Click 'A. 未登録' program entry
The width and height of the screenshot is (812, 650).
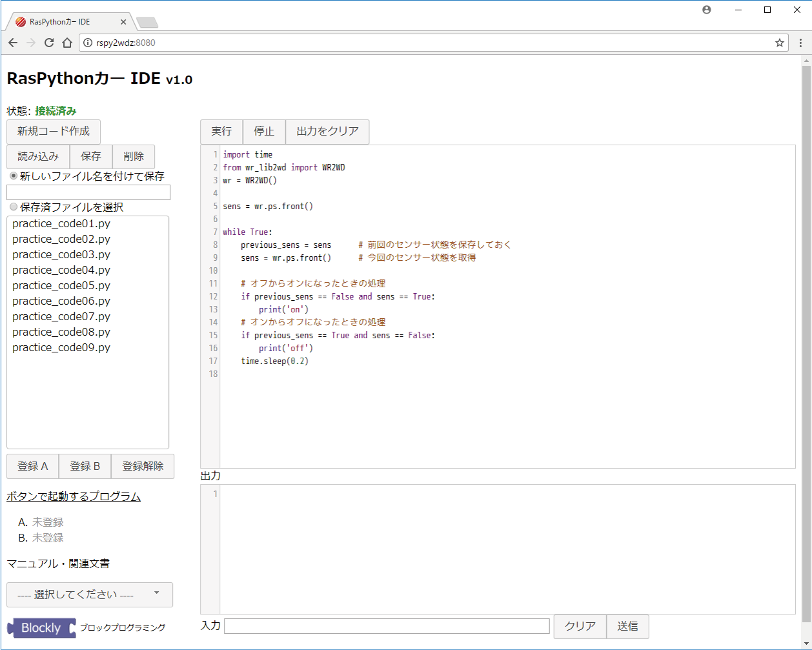tap(41, 522)
